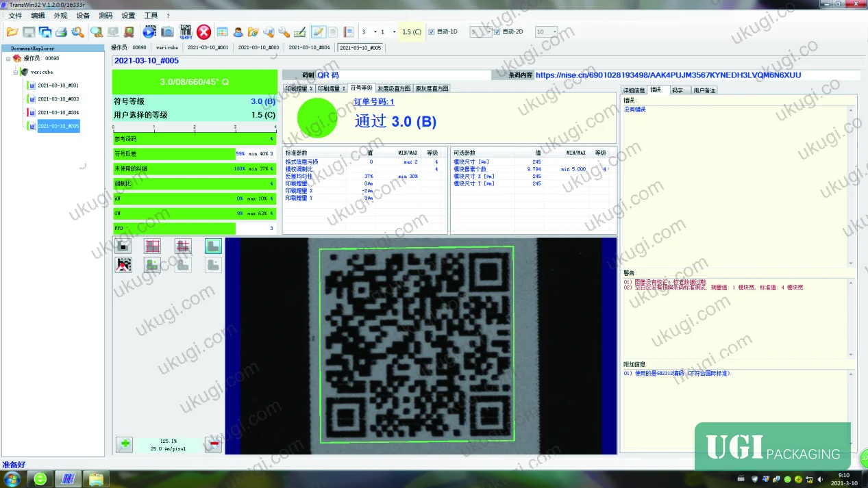The image size is (868, 488).
Task: Select 2021-03-10_#004 in the document tree
Action: 58,112
